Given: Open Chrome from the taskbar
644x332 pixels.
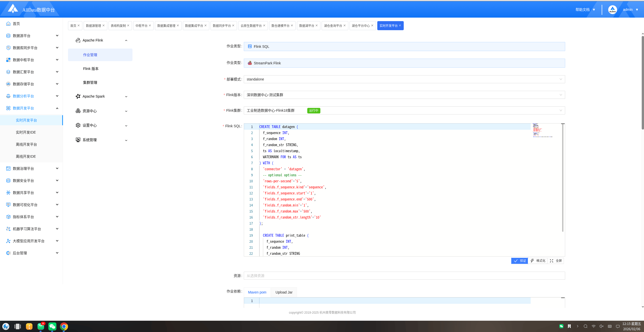Looking at the screenshot, I should [x=64, y=326].
